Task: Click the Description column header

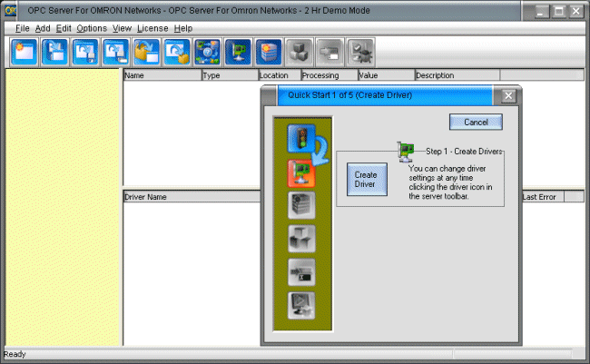Action: tap(457, 75)
